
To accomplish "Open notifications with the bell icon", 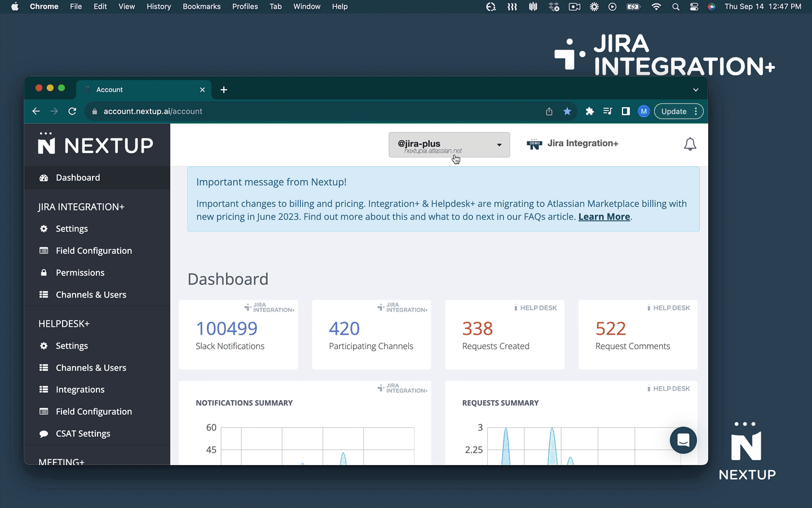I will point(690,144).
